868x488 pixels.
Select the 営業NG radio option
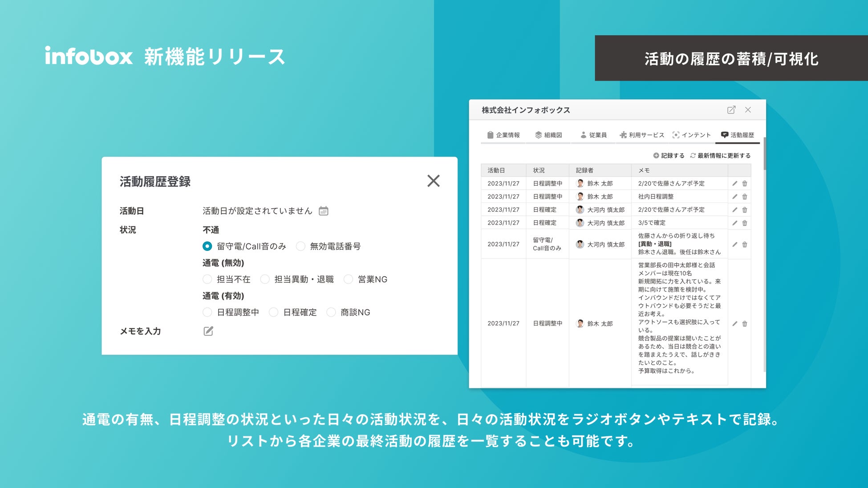tap(349, 279)
